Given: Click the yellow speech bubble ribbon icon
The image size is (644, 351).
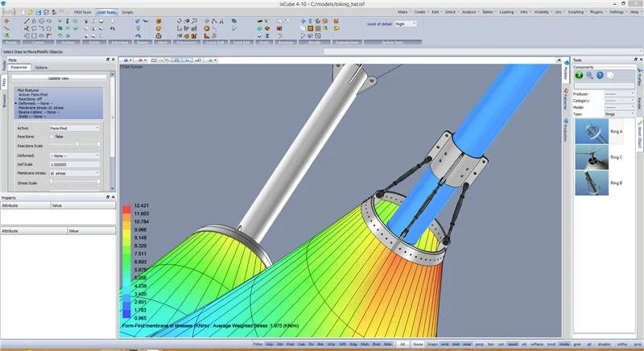Looking at the screenshot, I should pyautogui.click(x=336, y=29).
